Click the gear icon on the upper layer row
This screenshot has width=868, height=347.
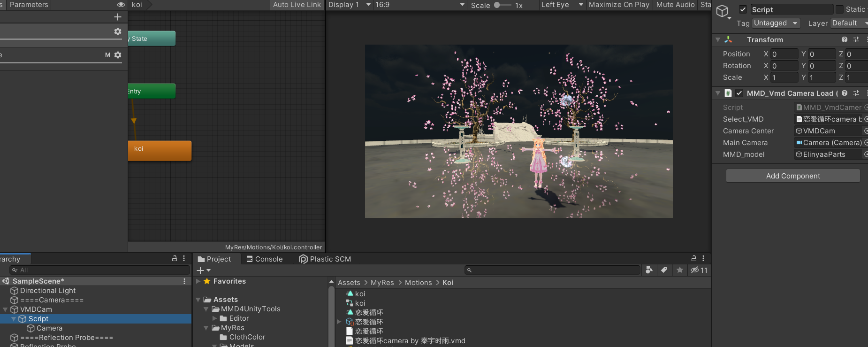tap(118, 31)
